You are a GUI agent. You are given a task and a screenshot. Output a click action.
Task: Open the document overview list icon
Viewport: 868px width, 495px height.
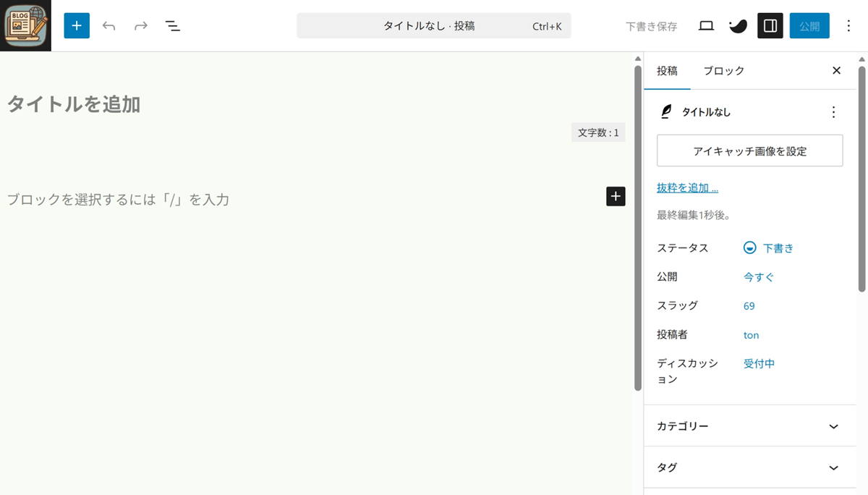point(172,26)
